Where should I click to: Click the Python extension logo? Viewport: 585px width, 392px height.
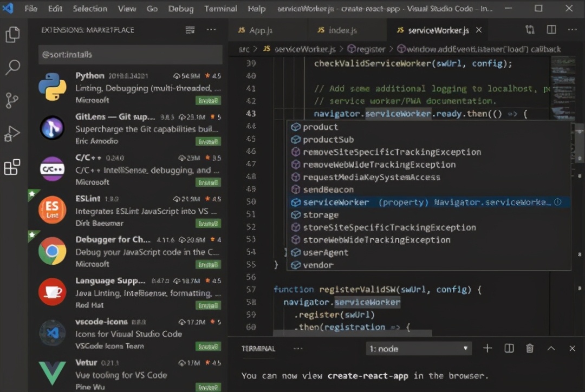point(52,87)
